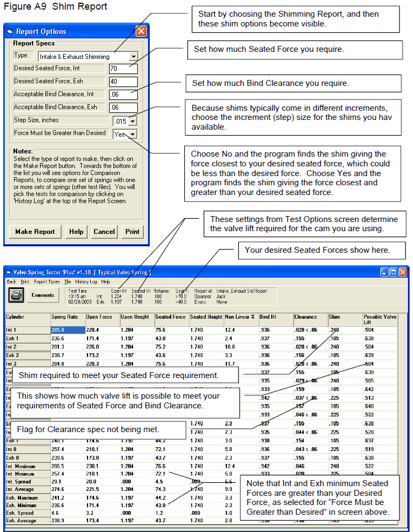Click Acceptable Bind Clearance Int field
Screen dimensions: 413x532
123,95
